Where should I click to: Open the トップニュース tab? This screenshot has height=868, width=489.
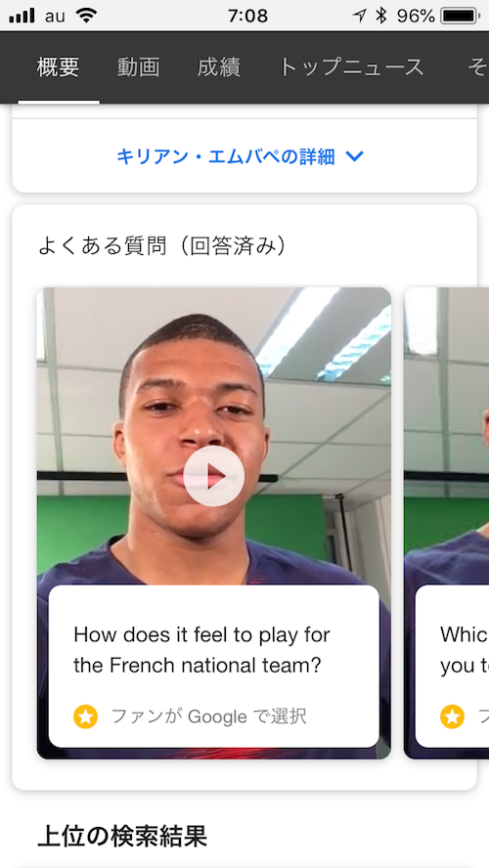pyautogui.click(x=351, y=67)
